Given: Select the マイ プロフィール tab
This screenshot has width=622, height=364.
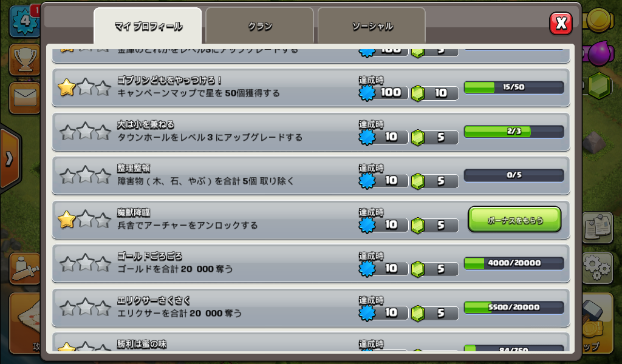Looking at the screenshot, I should click(x=148, y=26).
